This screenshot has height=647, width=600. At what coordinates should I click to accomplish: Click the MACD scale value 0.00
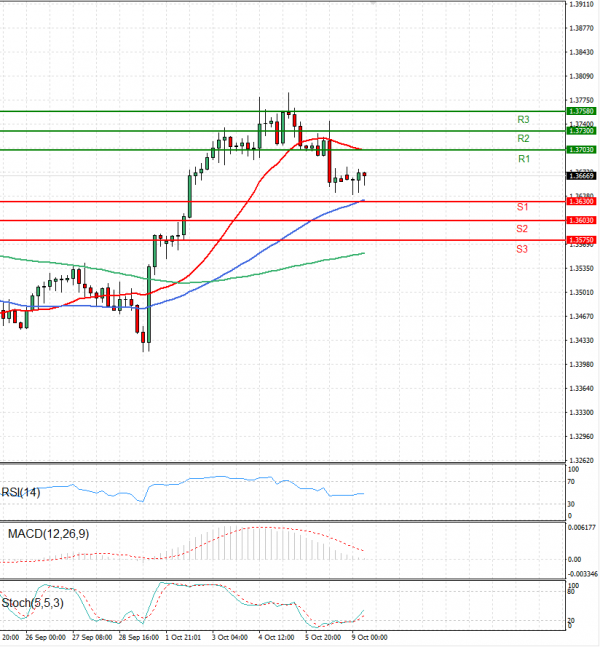tap(574, 560)
